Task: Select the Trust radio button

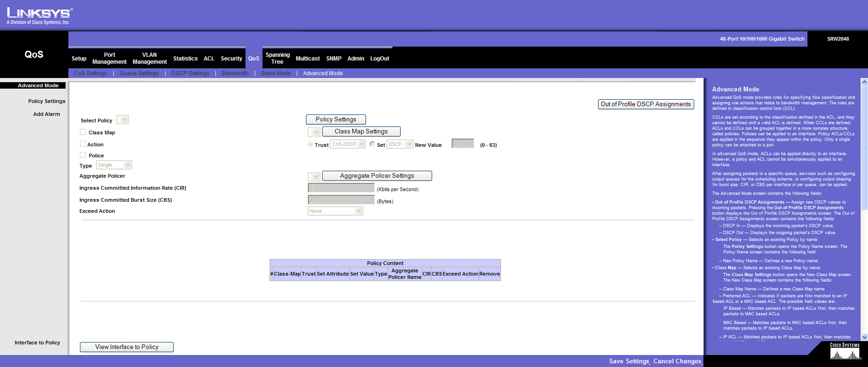Action: 311,144
